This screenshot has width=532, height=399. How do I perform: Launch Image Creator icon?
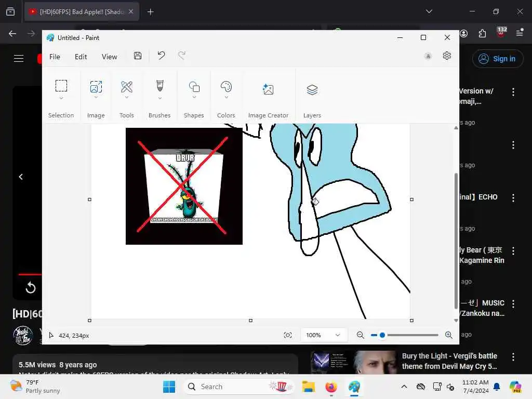click(268, 89)
